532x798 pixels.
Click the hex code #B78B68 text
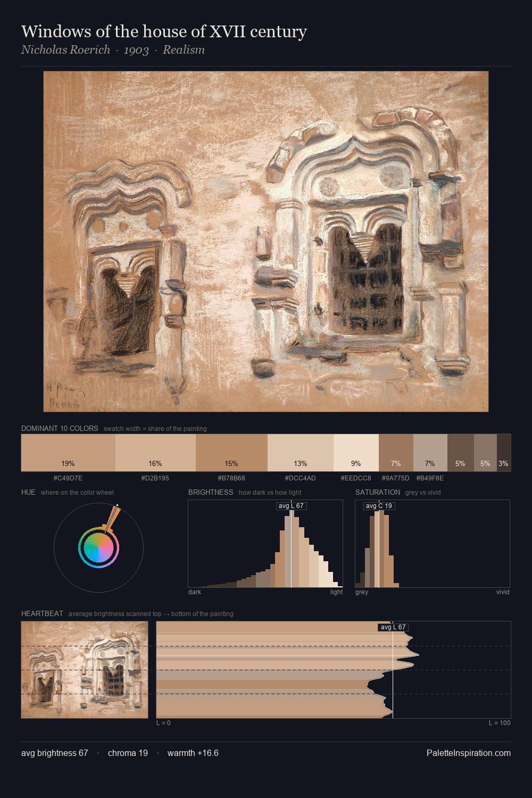(231, 478)
